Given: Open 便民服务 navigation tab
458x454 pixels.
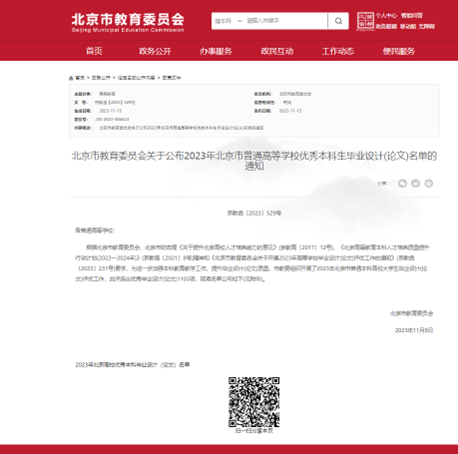Looking at the screenshot, I should (399, 51).
